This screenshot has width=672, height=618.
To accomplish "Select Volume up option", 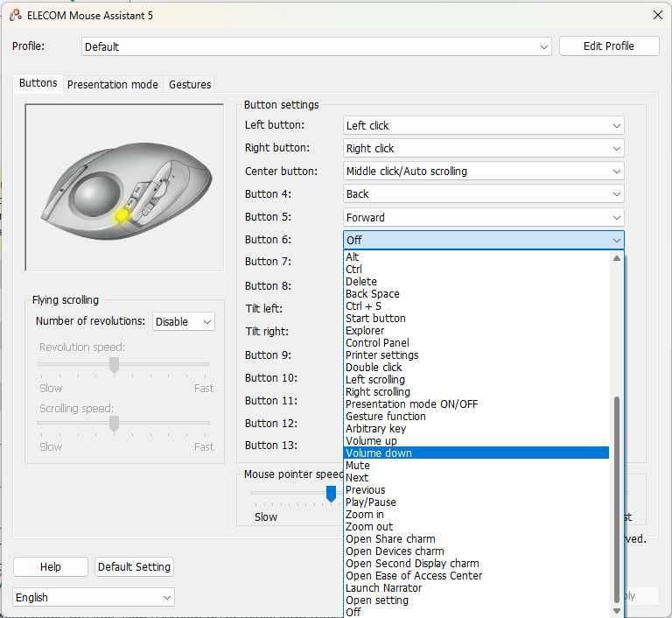I will click(477, 441).
